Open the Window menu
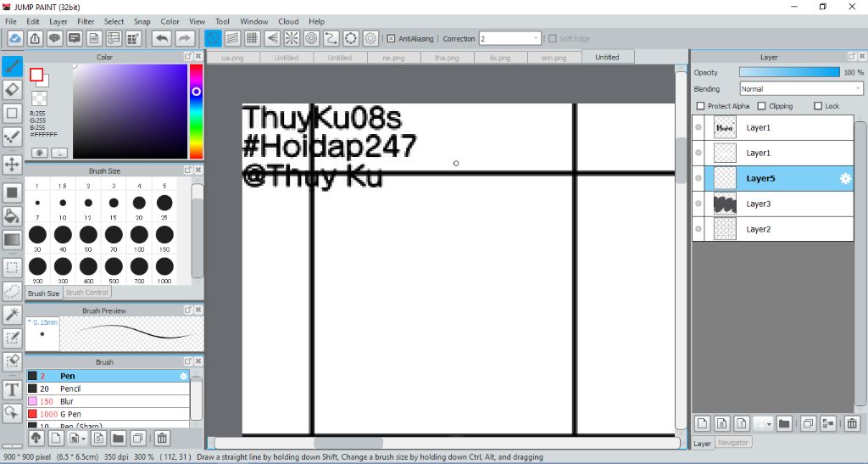868x464 pixels. click(254, 21)
